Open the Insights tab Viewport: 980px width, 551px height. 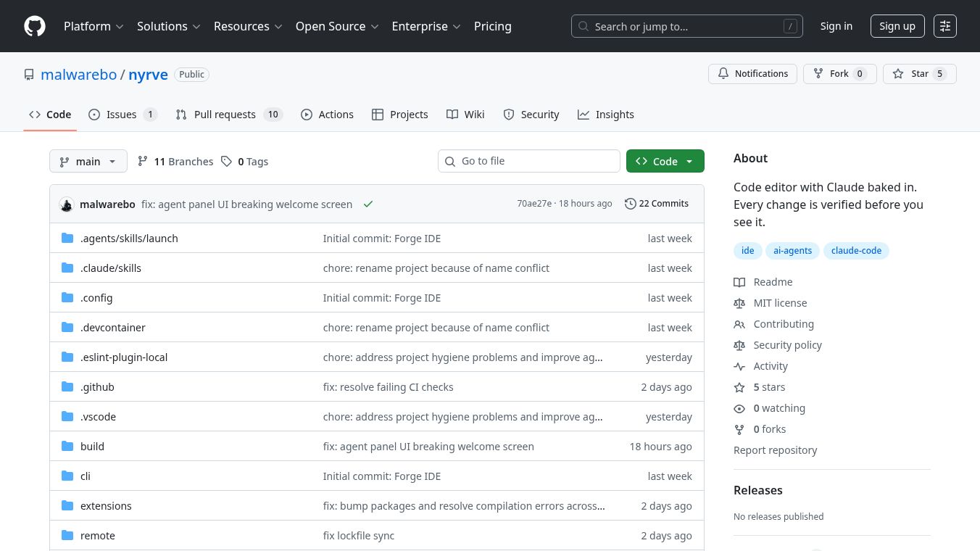point(606,115)
